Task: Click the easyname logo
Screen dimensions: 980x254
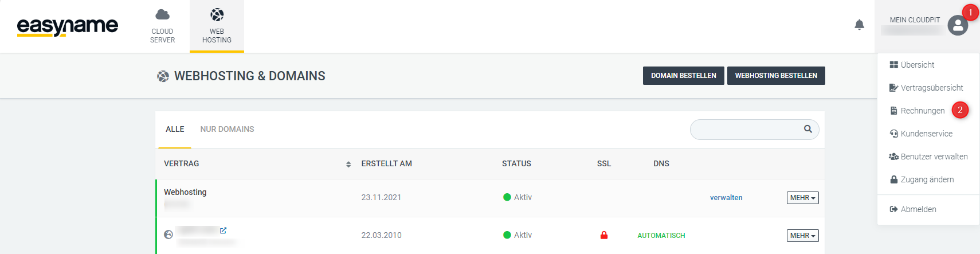Action: coord(67,26)
